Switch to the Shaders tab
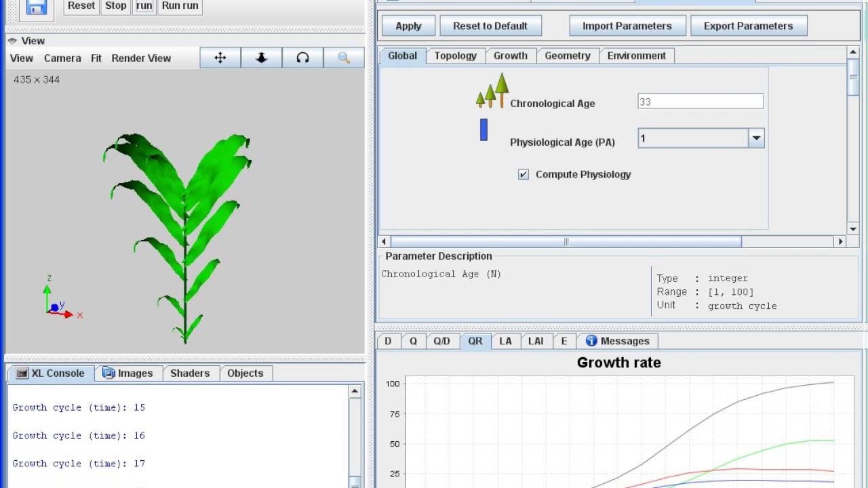Screen dimensions: 868x488 pyautogui.click(x=190, y=373)
